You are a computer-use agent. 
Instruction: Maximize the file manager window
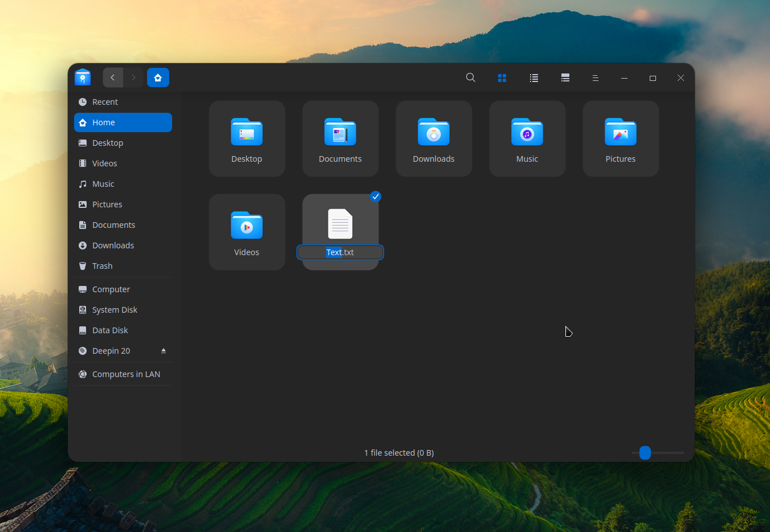click(653, 78)
